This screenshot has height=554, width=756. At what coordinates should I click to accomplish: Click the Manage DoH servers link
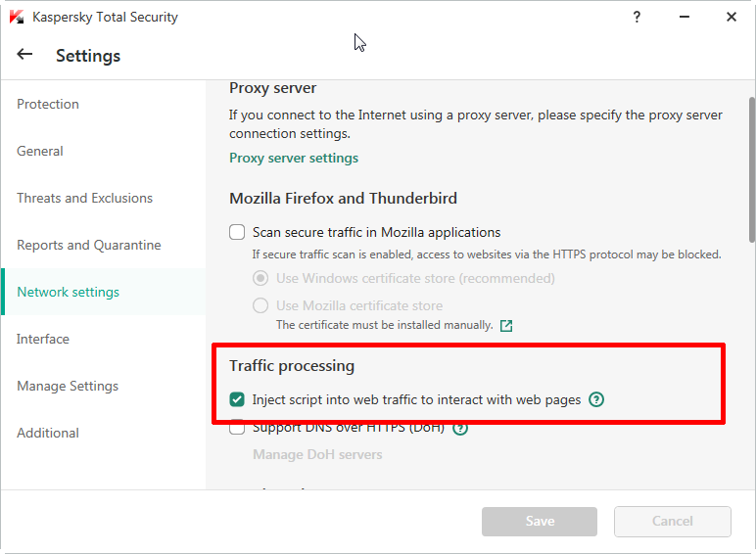click(x=317, y=454)
